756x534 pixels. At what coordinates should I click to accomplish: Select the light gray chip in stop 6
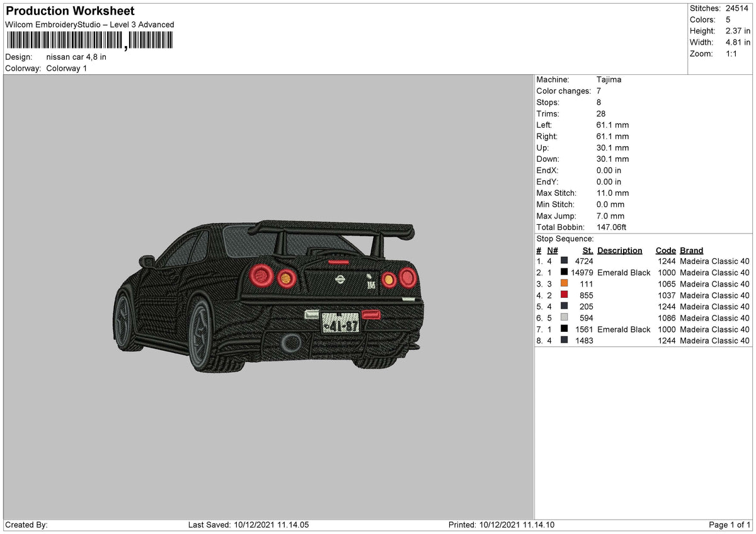pyautogui.click(x=565, y=318)
